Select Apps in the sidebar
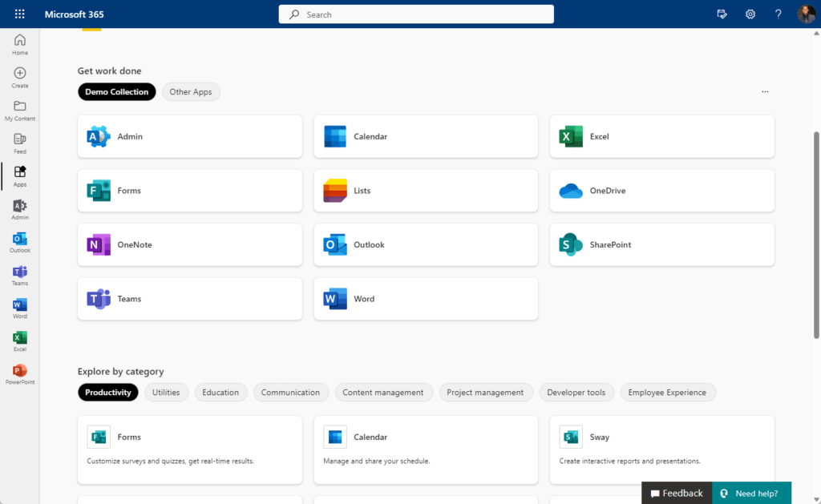 tap(20, 176)
